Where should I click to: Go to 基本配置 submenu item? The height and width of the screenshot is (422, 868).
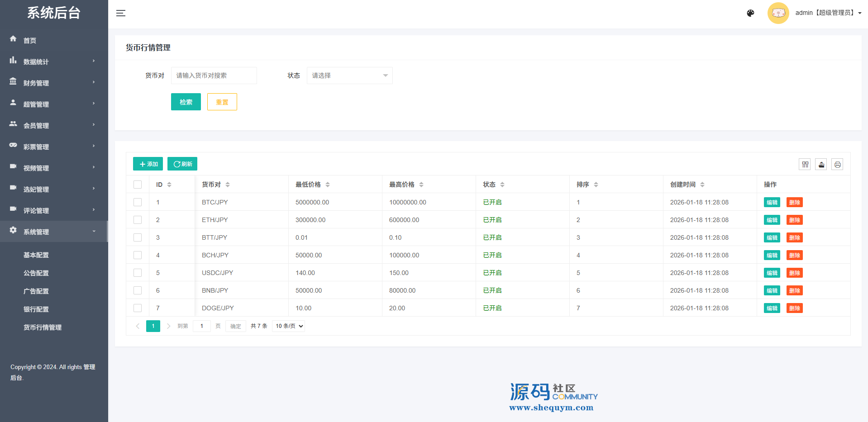click(x=36, y=255)
